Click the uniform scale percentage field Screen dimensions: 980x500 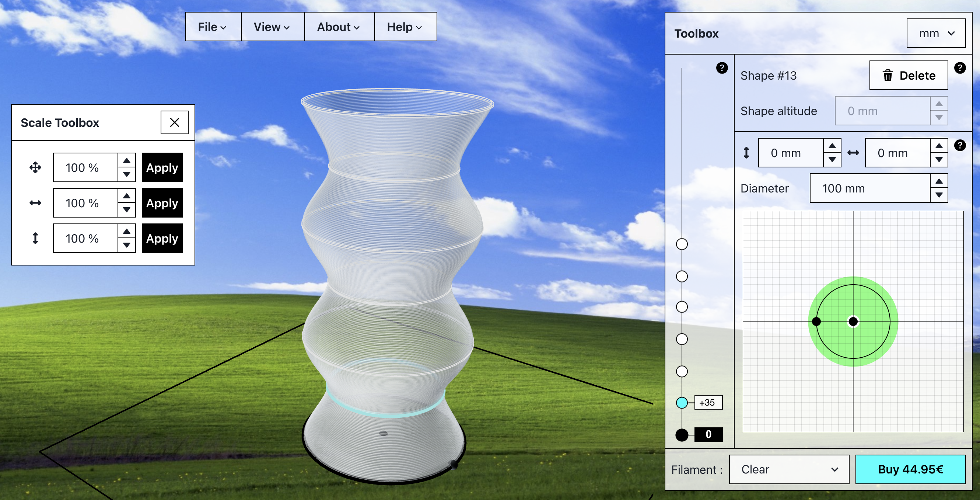pos(85,167)
